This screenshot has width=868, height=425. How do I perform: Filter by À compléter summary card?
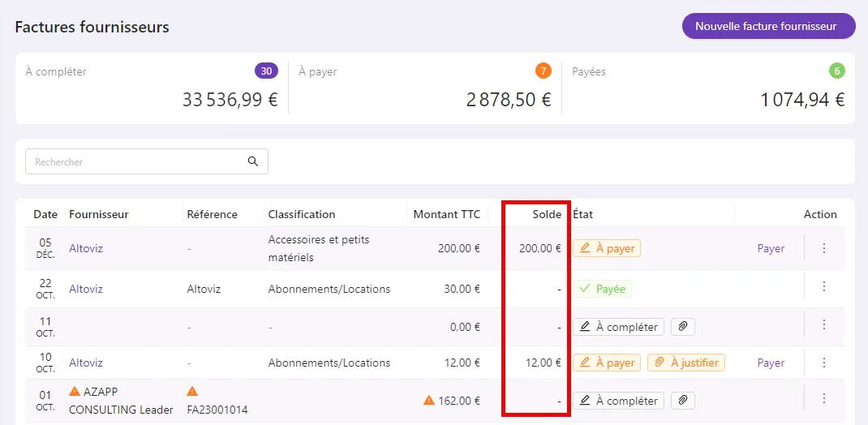tap(152, 88)
